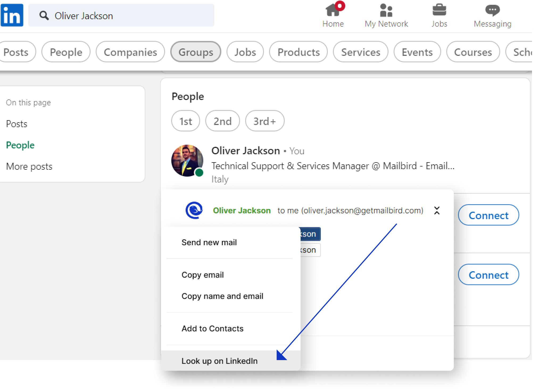Click Technical Support & Services Manager headline
Image resolution: width=540 pixels, height=392 pixels.
(333, 166)
